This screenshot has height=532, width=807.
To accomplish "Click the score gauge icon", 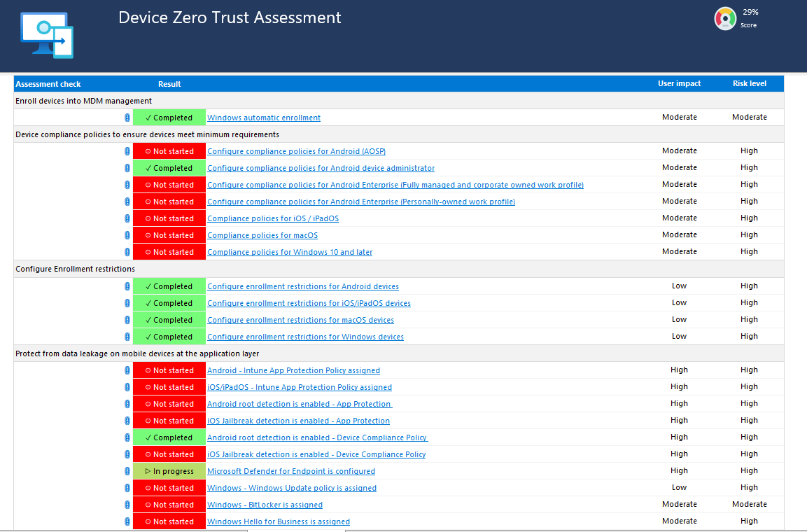I will click(725, 19).
